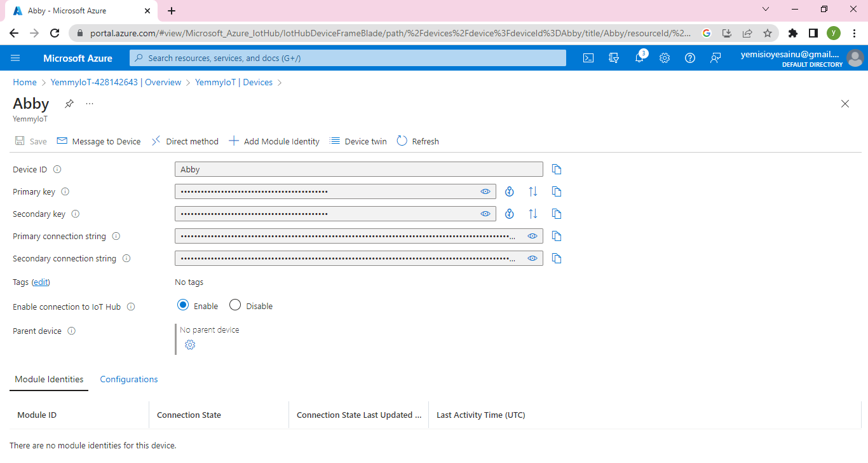Click Add Module Identity
Image resolution: width=868 pixels, height=463 pixels.
pos(274,141)
